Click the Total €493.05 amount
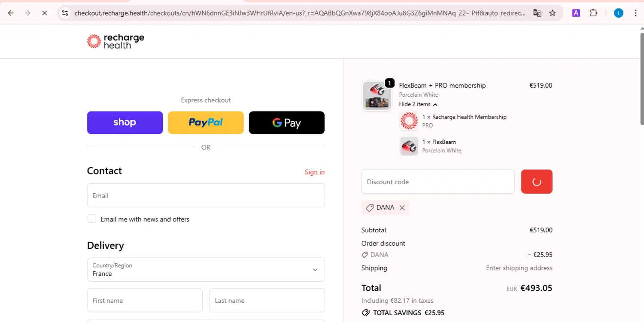Screen dimensions: 644x322 (x=536, y=288)
